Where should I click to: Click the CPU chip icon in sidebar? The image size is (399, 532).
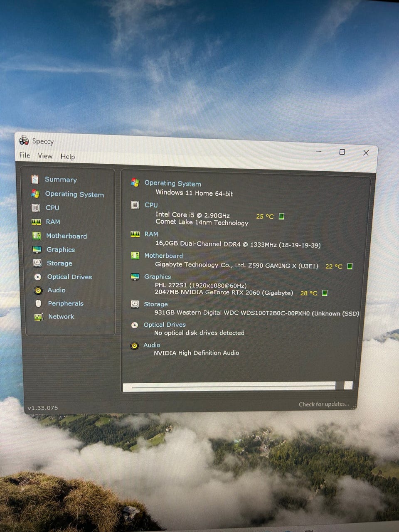[x=36, y=207]
